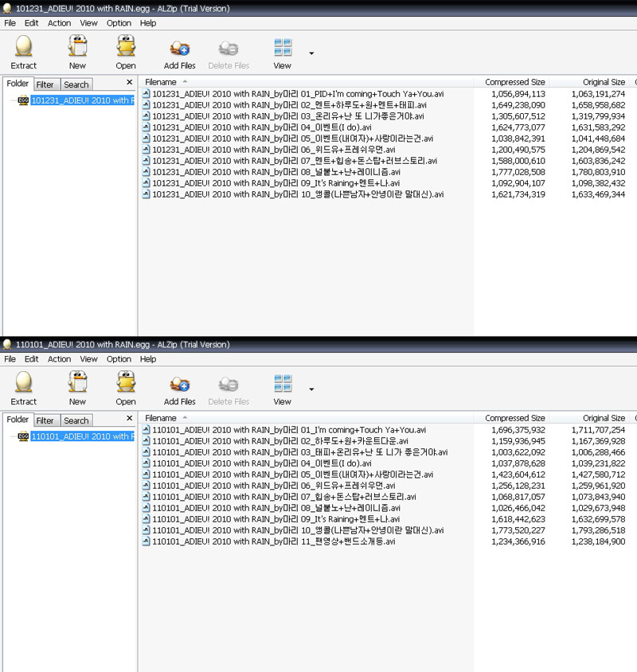Viewport: 637px width, 672px height.
Task: Select the 110101 file name starting 03_
Action: coord(300,452)
